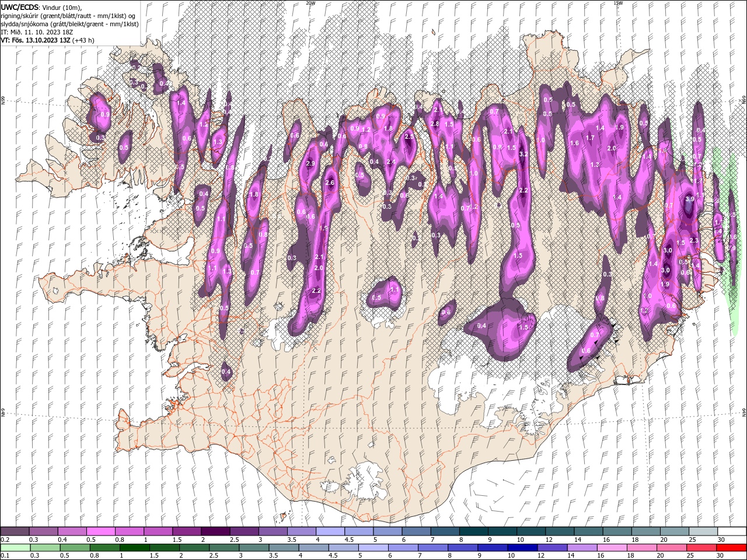Select the "2.8" snowfall value on the map

point(434,124)
